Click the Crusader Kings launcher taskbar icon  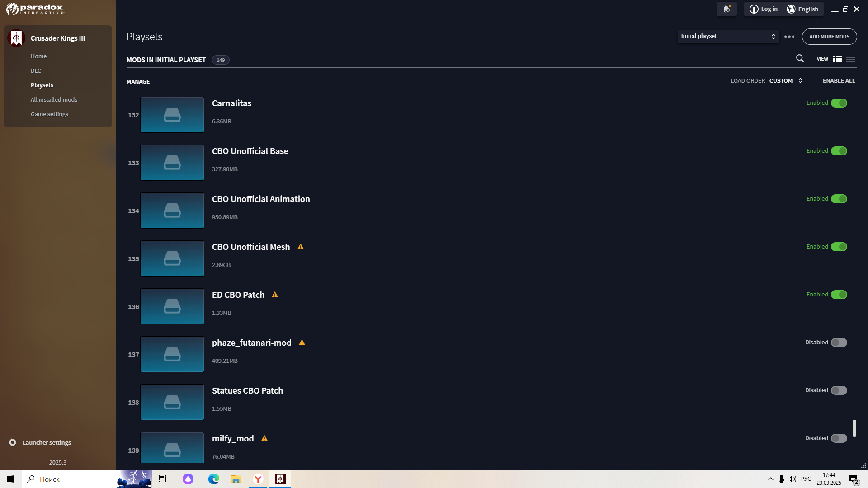tap(280, 479)
